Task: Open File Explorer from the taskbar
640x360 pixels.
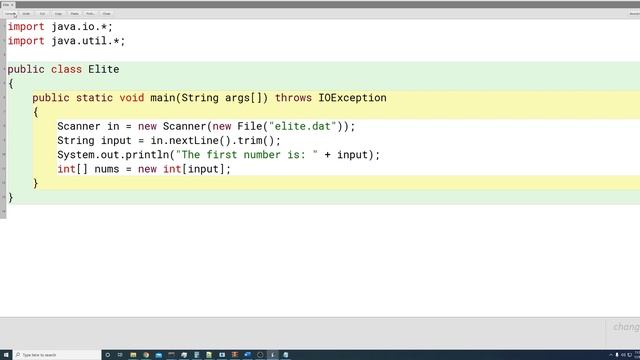Action: [133, 355]
